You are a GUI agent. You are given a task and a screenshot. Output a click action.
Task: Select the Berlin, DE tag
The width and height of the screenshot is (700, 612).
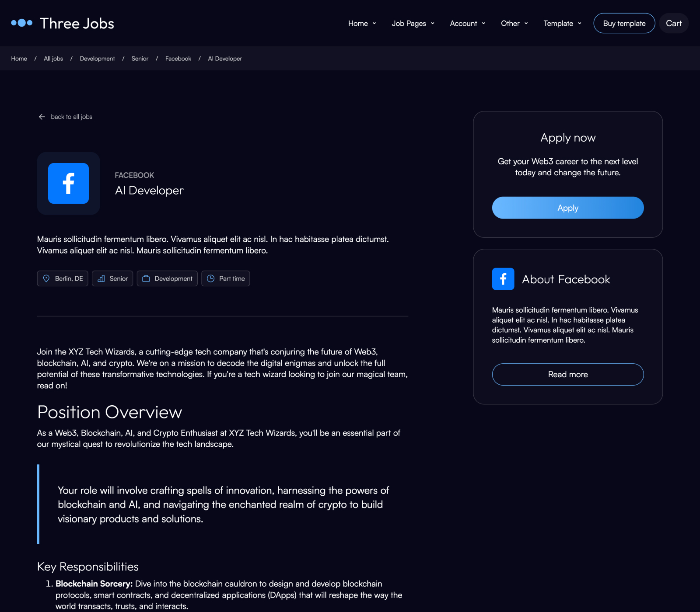(63, 278)
